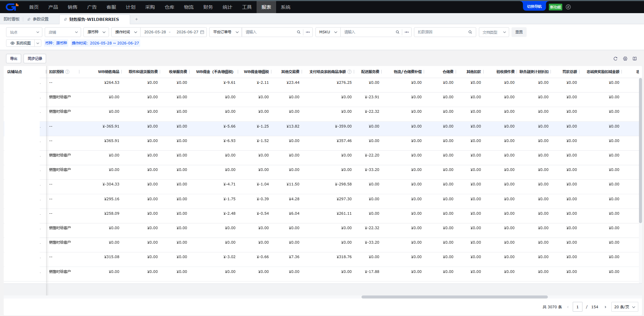
Task: Open the 首页 menu
Action: (x=34, y=7)
